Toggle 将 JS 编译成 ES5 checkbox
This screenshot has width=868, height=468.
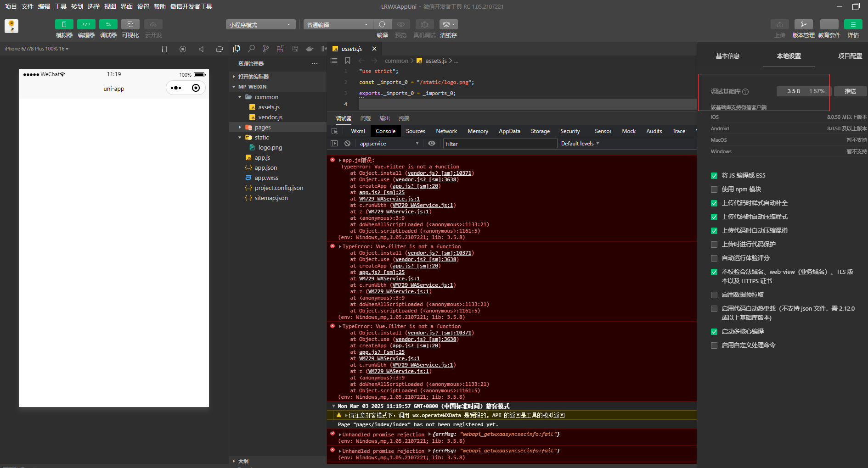click(x=714, y=176)
